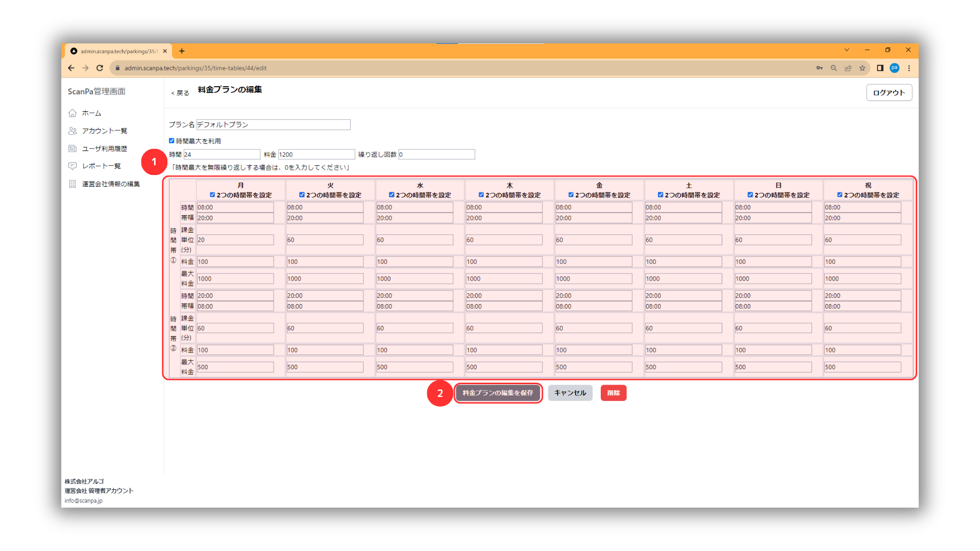Click password key icon in address bar
Screen dimensions: 980x551
point(819,68)
